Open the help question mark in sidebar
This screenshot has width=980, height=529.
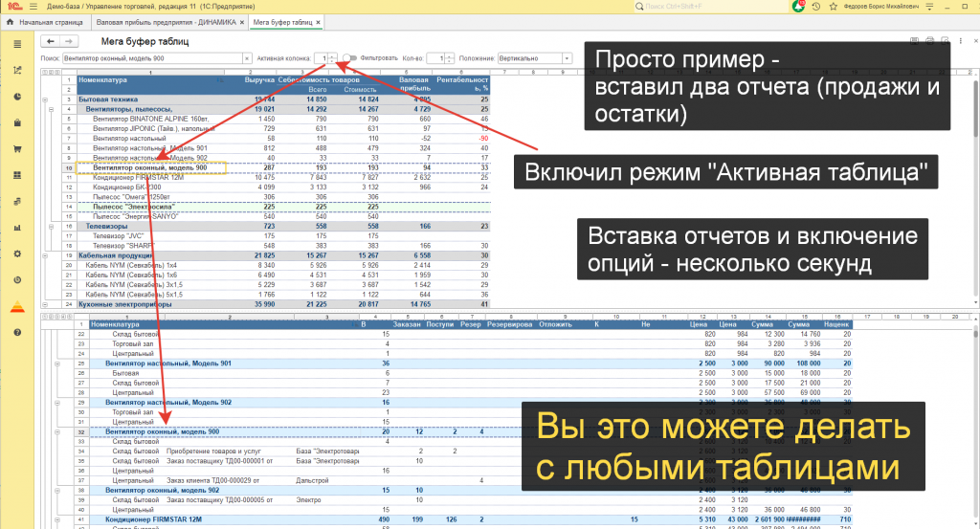pos(17,332)
